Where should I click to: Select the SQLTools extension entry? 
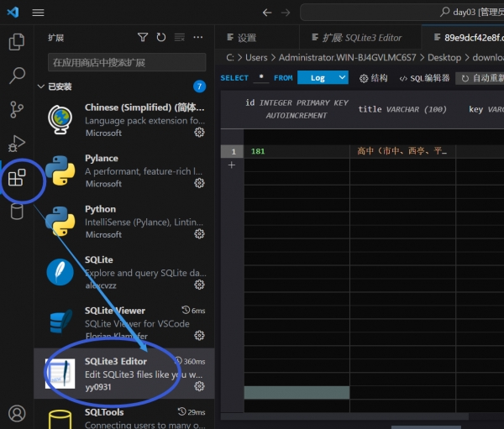[124, 415]
